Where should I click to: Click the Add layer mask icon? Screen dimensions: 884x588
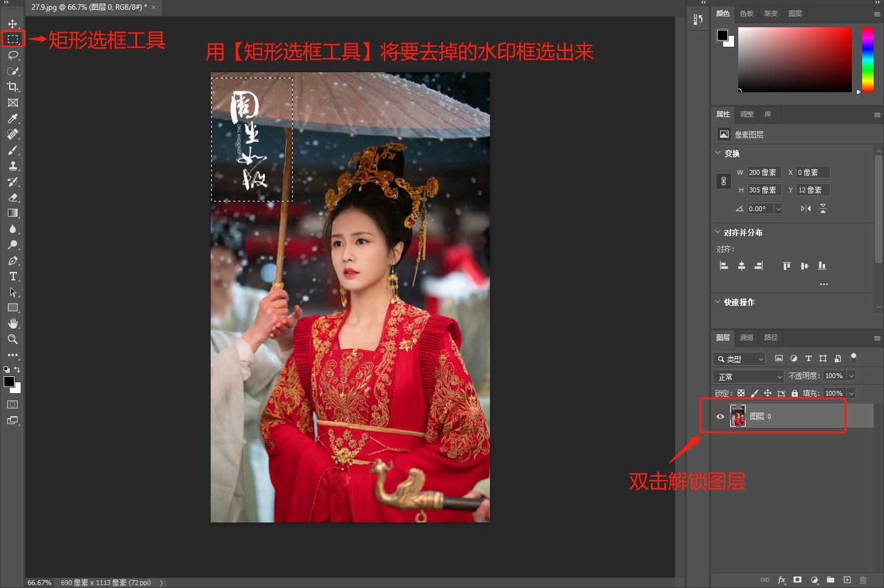[x=798, y=580]
